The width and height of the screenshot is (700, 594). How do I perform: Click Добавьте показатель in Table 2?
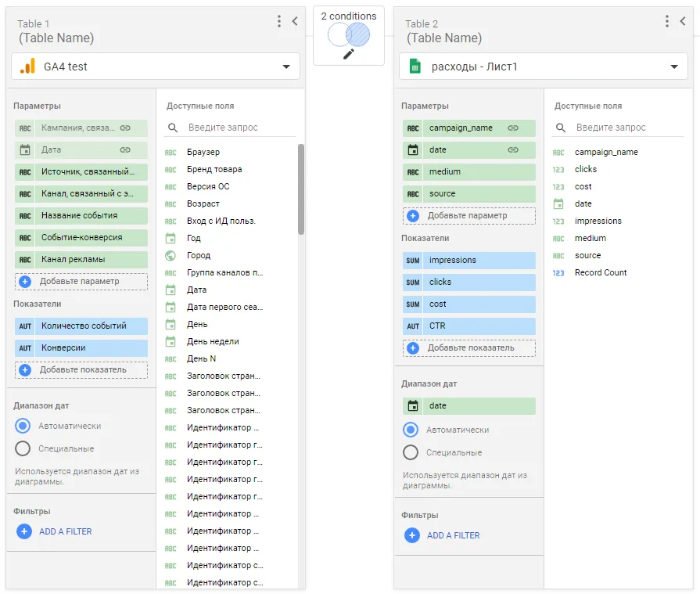tap(469, 348)
